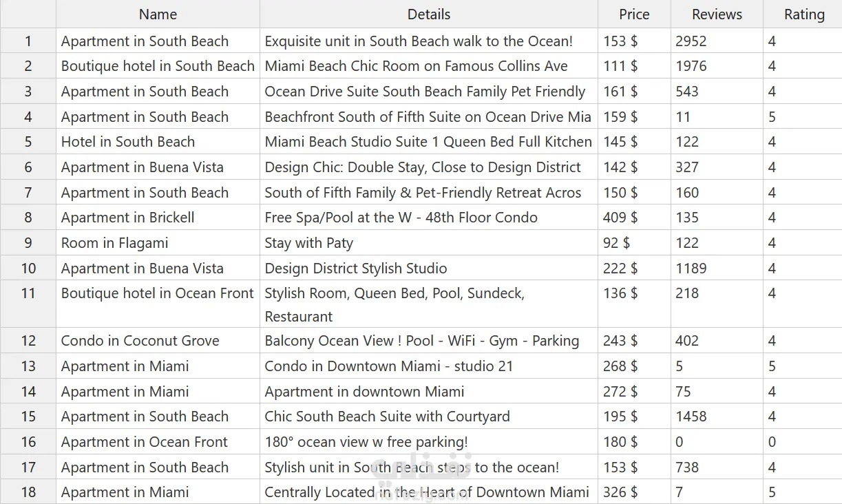
Task: Select the 1189 reviews cell
Action: tap(691, 269)
